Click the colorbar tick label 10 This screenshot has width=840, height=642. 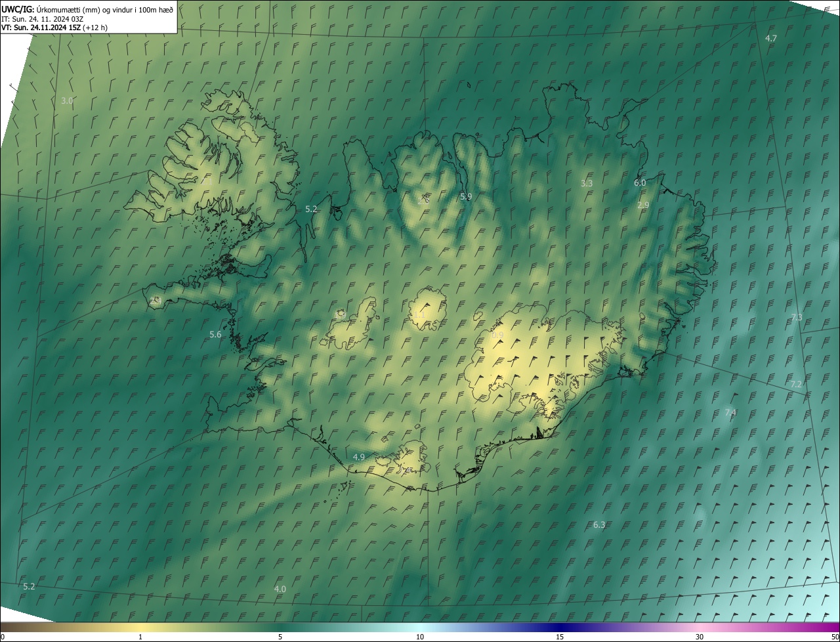(x=420, y=637)
